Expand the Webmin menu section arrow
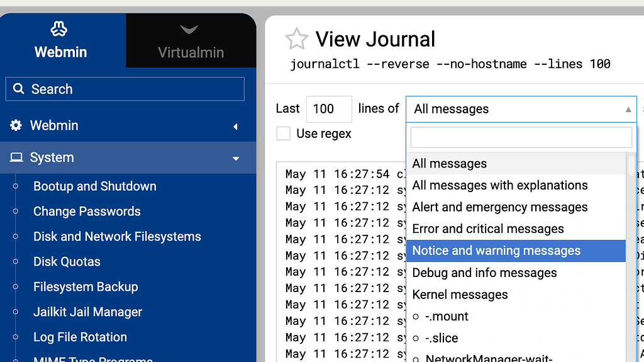The height and width of the screenshot is (362, 644). (x=236, y=127)
